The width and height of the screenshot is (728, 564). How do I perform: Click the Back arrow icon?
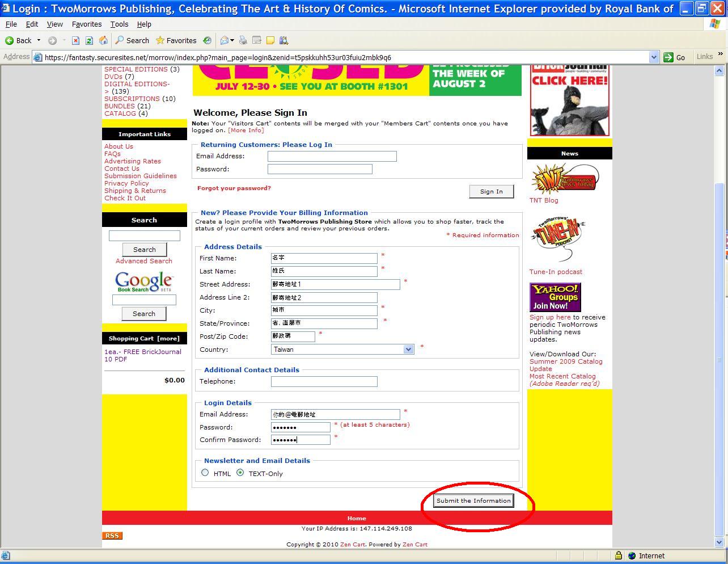9,40
